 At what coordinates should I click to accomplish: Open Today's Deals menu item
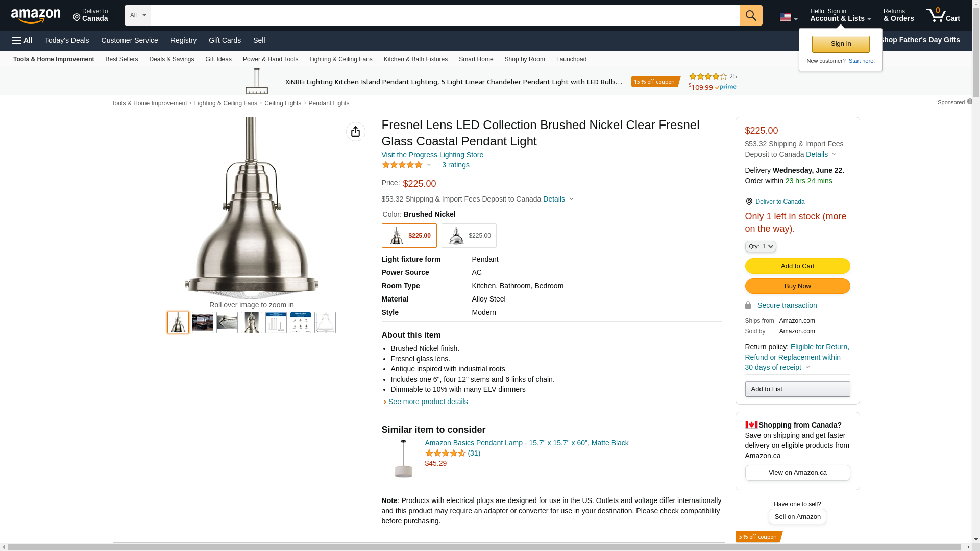tap(67, 40)
